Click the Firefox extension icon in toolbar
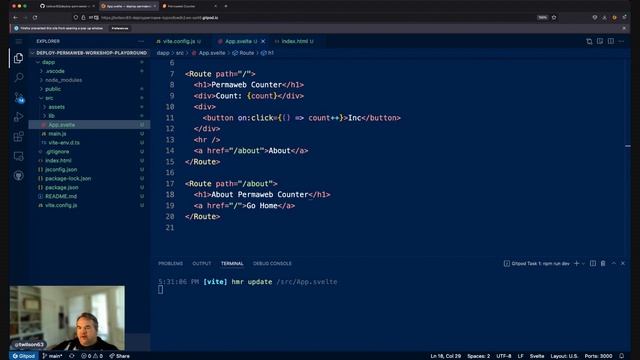 click(614, 18)
